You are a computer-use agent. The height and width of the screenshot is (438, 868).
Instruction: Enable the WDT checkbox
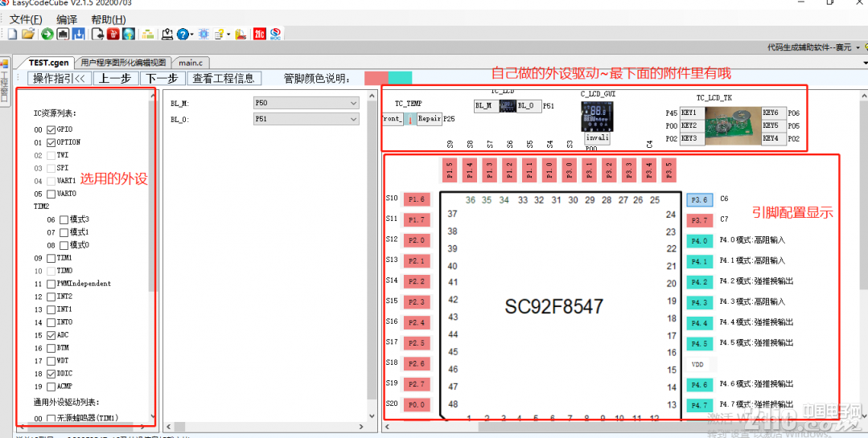point(51,361)
